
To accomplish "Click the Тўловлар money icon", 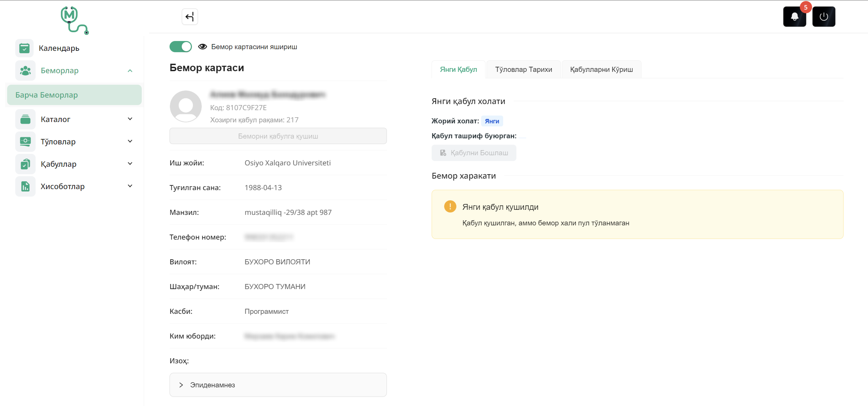I will click(25, 141).
